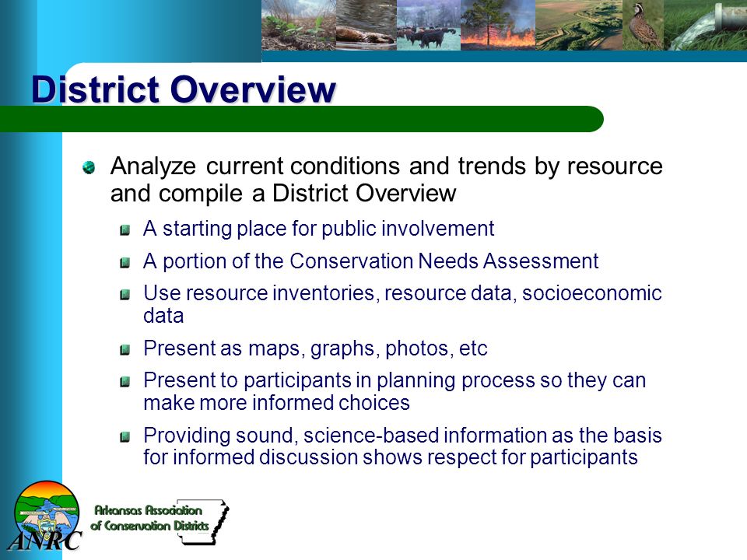
Task: Click 'Present to participants in planning process' bullet
Action: coord(395,391)
